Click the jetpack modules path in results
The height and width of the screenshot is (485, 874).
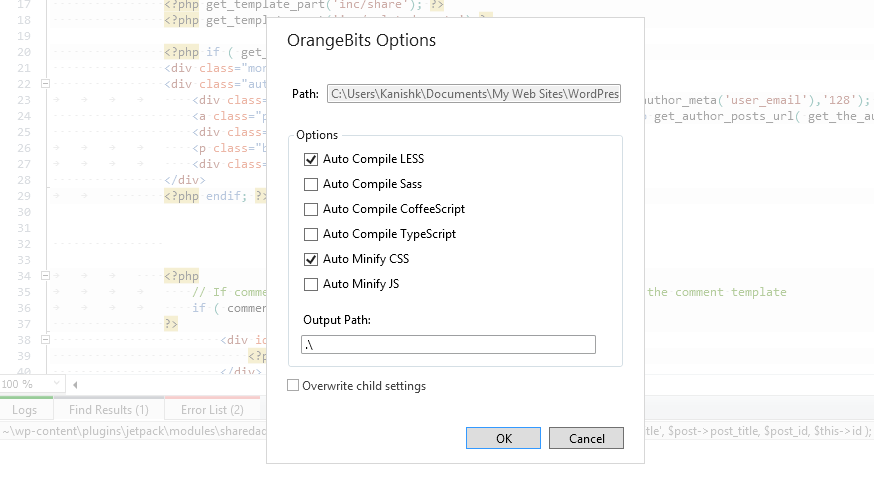134,431
